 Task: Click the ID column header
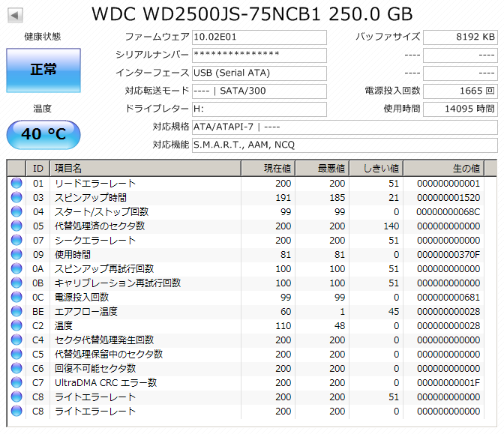38,169
